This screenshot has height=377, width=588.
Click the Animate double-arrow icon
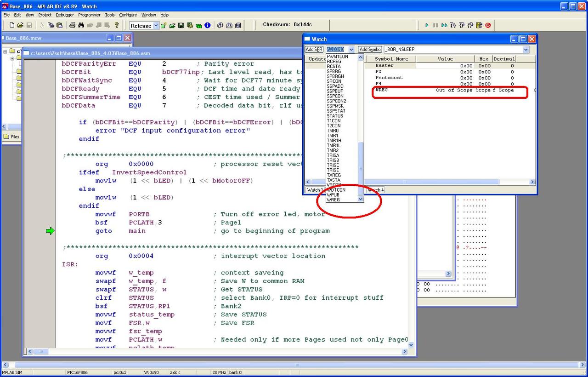tap(444, 25)
